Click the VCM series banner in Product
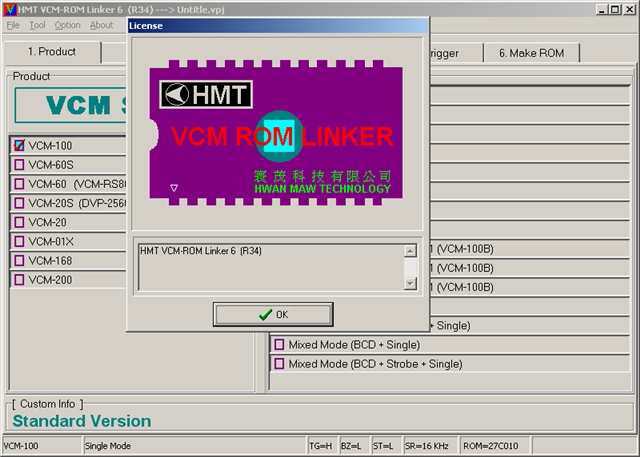Image resolution: width=640 pixels, height=457 pixels. point(71,105)
